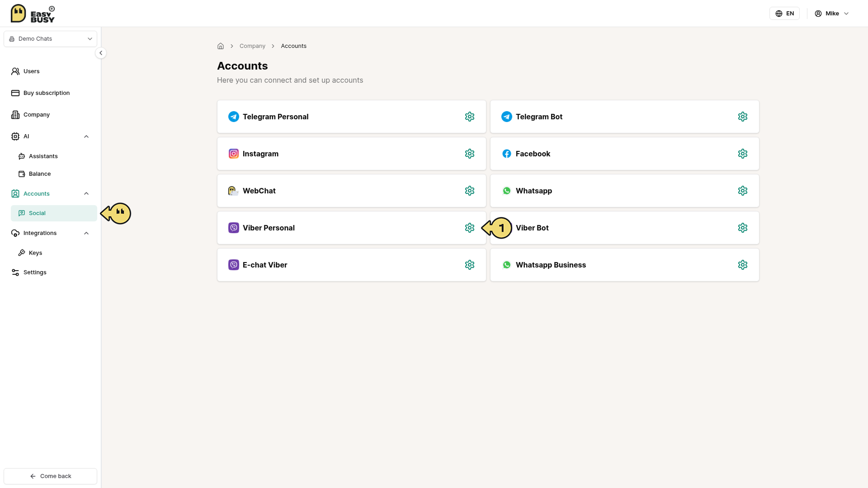Open the Mike user menu
This screenshot has height=488, width=868.
click(x=832, y=14)
